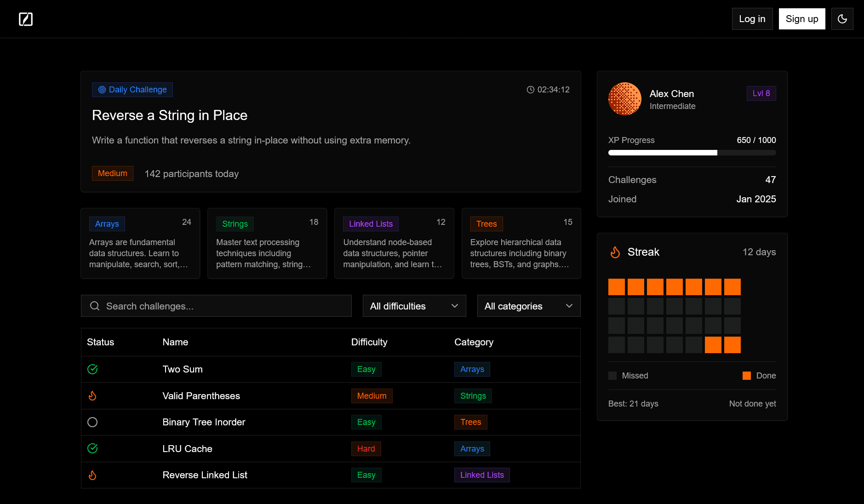Screen dimensions: 864x504
Task: Click the Easy badge in Binary Tree Inorder row
Action: [x=366, y=422]
